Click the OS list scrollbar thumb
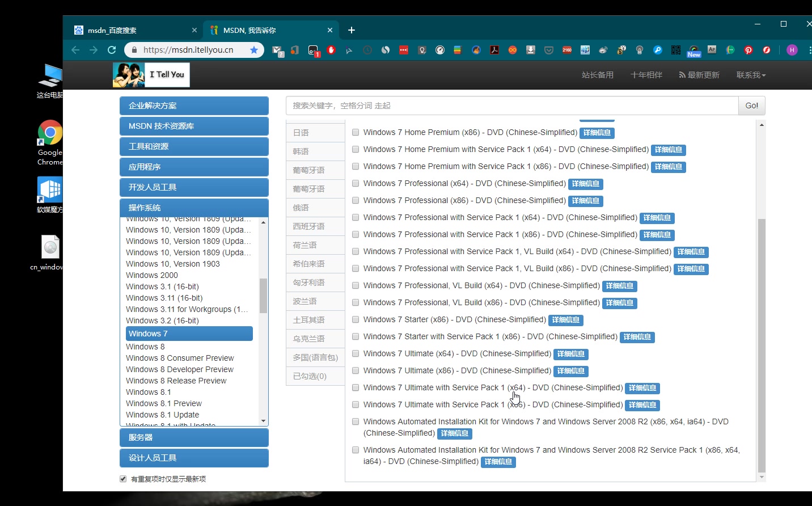The image size is (812, 506). (x=263, y=296)
